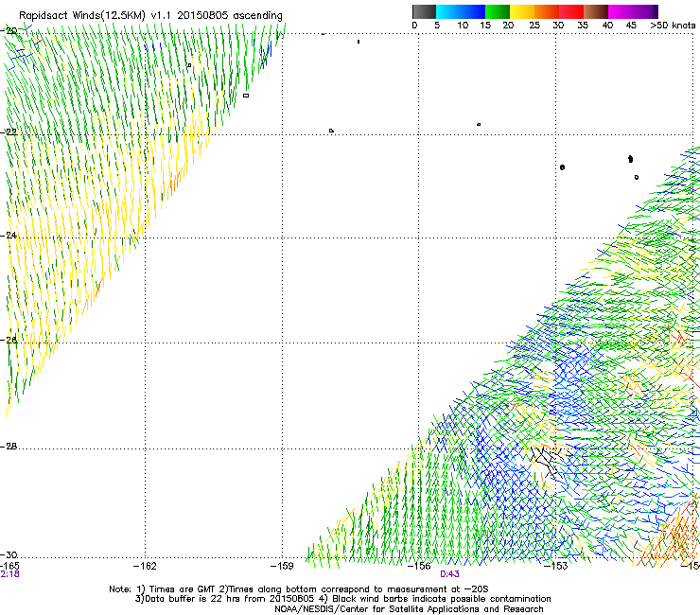Click the -153 longitude axis label
Image resolution: width=700 pixels, height=615 pixels.
[556, 566]
